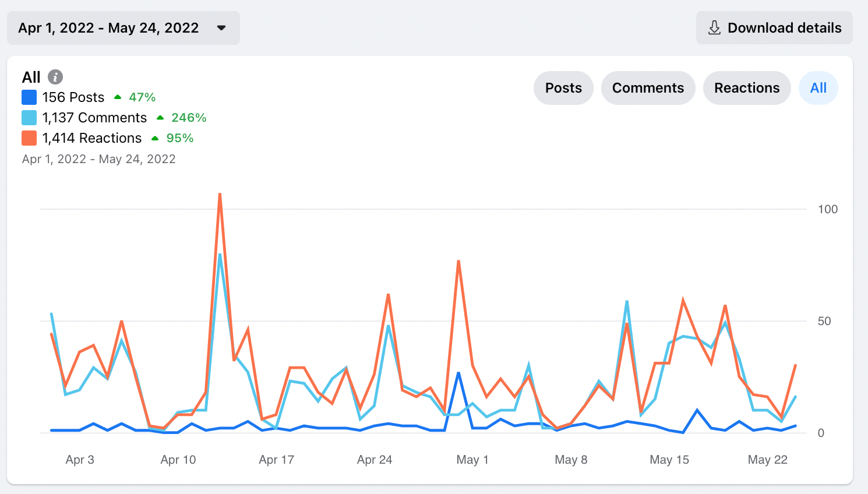The image size is (868, 494).
Task: Click the light blue Comments swatch
Action: pos(29,118)
